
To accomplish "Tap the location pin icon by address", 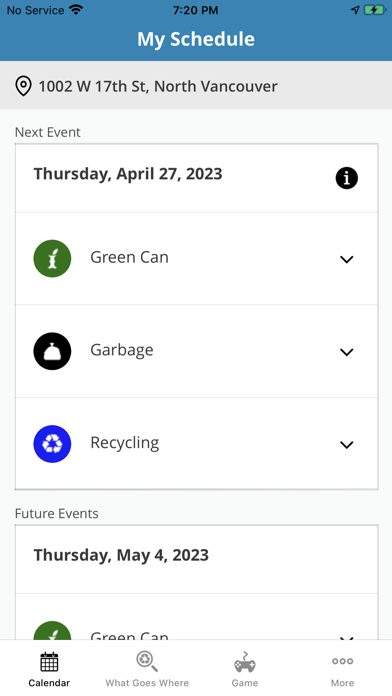I will point(23,86).
